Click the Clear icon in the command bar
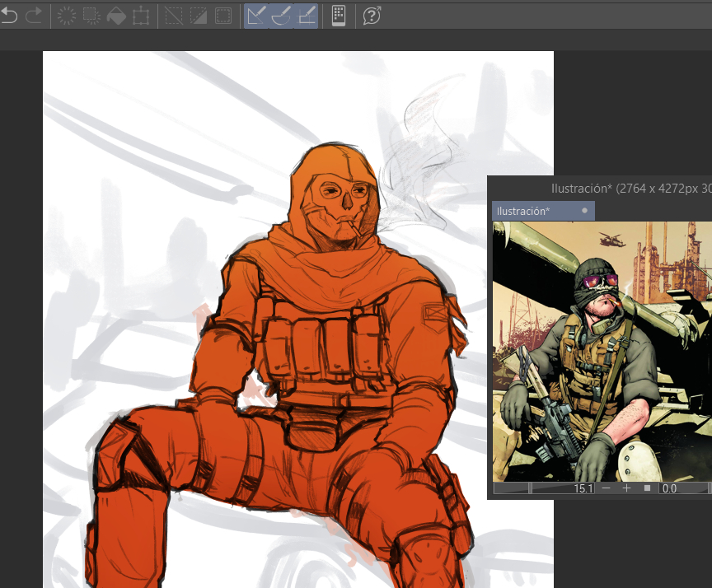The height and width of the screenshot is (588, 712). (x=67, y=15)
